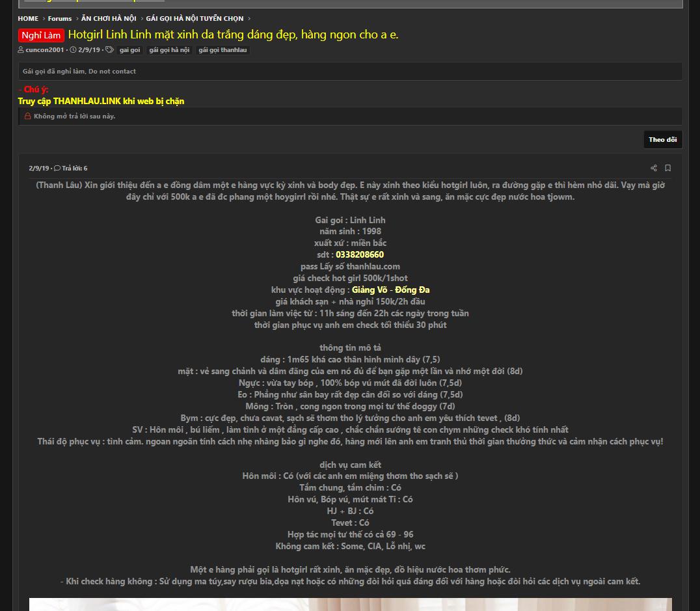The width and height of the screenshot is (700, 611).
Task: Open the cuncon2001 author profile link
Action: 45,49
